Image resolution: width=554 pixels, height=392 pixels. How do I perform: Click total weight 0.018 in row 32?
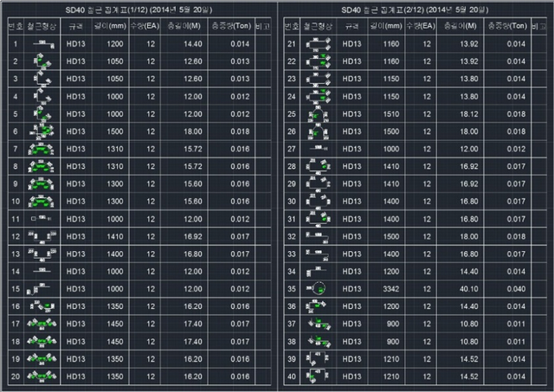coord(516,236)
